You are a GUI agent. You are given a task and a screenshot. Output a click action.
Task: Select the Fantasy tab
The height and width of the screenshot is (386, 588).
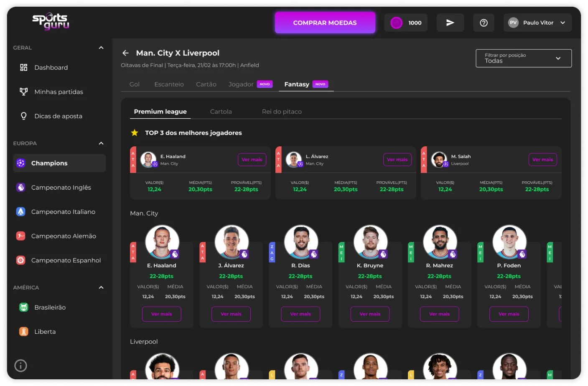click(306, 84)
